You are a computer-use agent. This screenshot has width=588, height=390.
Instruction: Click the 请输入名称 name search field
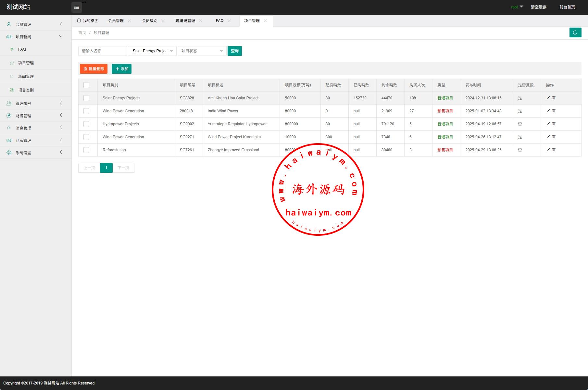tap(102, 51)
